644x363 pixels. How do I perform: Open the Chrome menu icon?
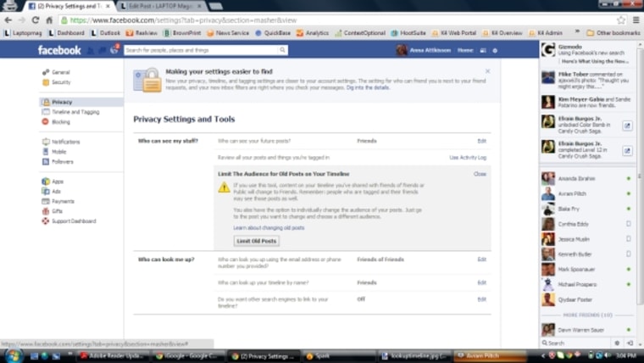click(x=636, y=20)
